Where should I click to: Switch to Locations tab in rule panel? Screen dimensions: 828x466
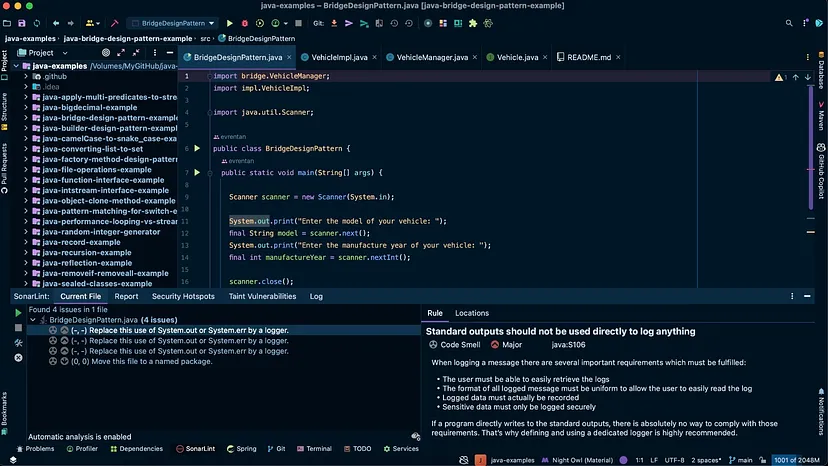pos(472,313)
